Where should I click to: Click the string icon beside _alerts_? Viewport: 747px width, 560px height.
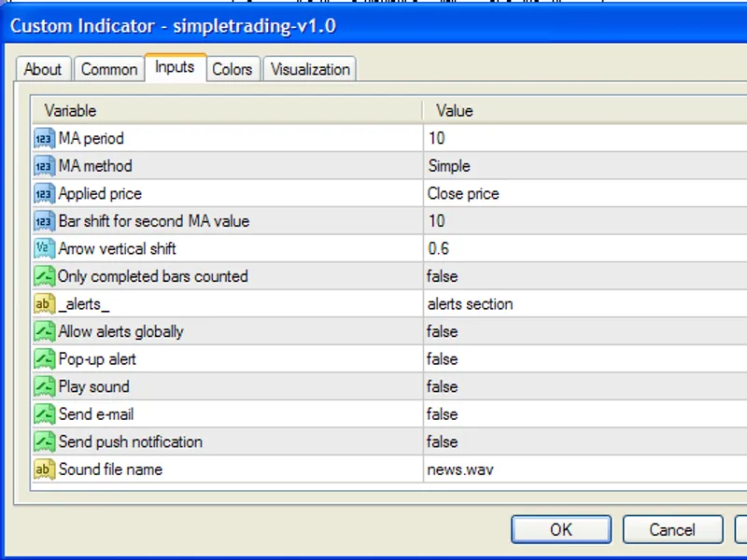coord(44,304)
